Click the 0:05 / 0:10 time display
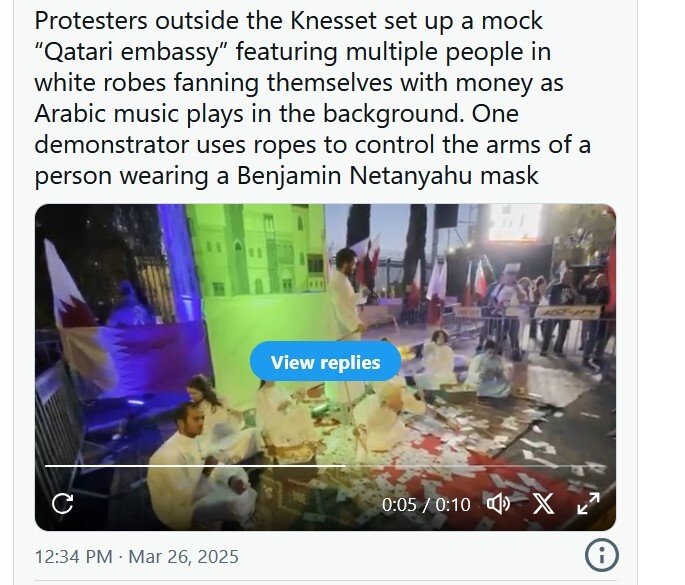The image size is (685, 585). point(426,505)
